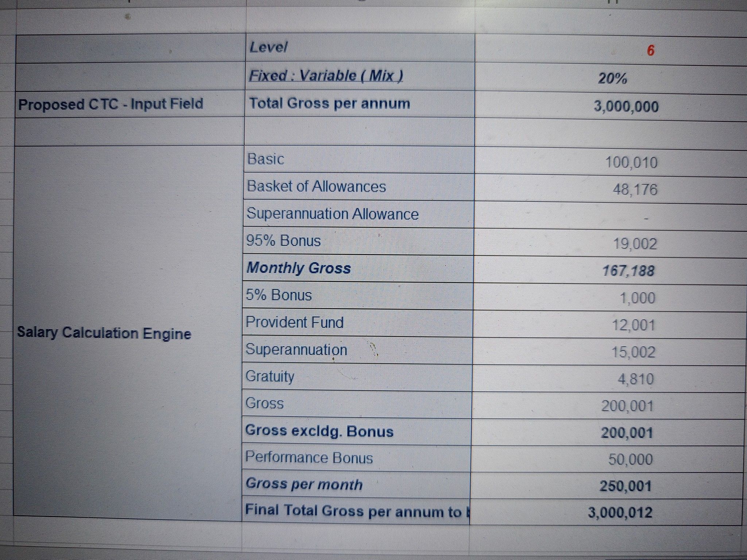Image resolution: width=747 pixels, height=560 pixels.
Task: Select the Superannuation Allowance row label
Action: (332, 214)
